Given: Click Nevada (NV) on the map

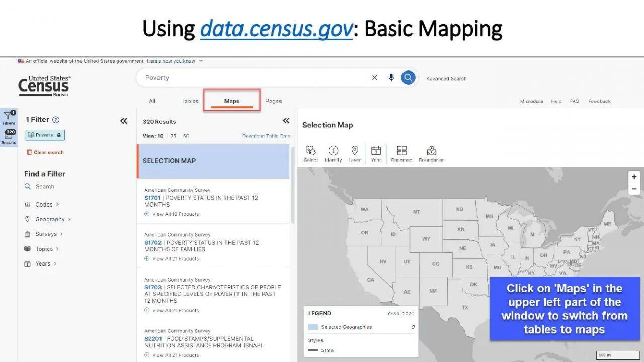Looking at the screenshot, I should click(383, 262).
